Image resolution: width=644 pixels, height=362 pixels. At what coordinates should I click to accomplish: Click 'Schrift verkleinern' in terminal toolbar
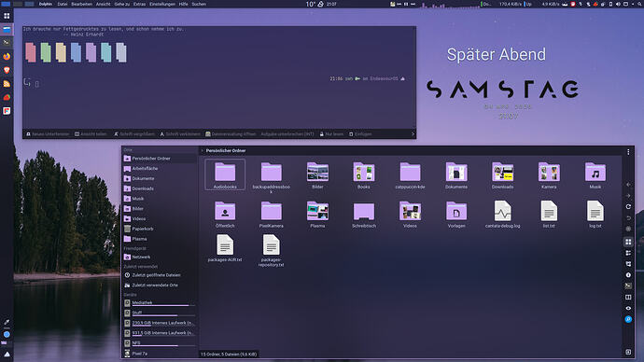click(180, 134)
